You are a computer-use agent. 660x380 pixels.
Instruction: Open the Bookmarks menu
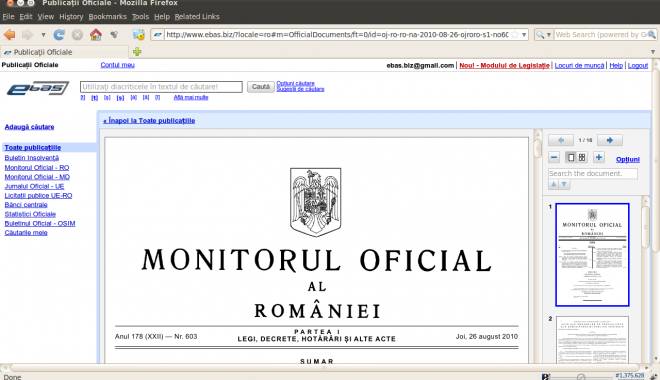(x=107, y=16)
